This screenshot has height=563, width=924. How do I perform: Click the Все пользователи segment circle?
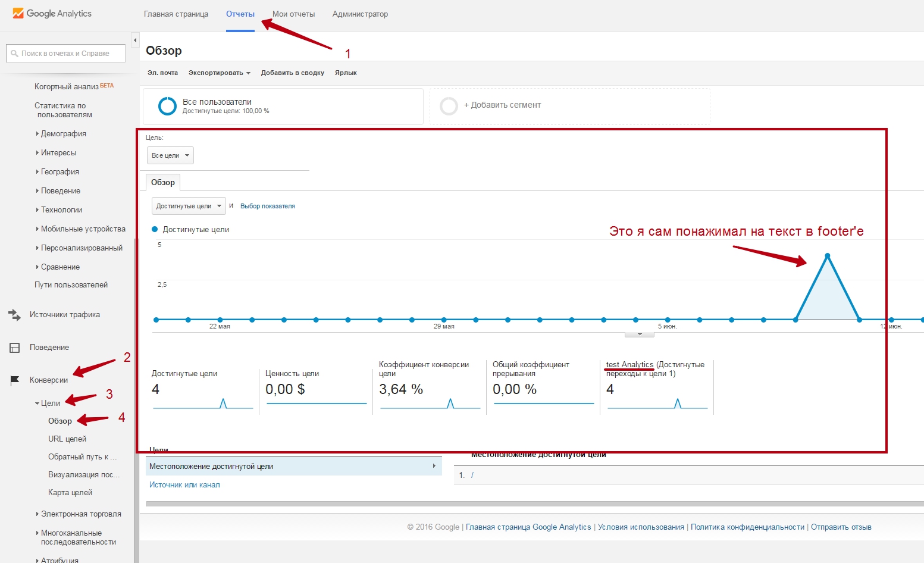(167, 106)
